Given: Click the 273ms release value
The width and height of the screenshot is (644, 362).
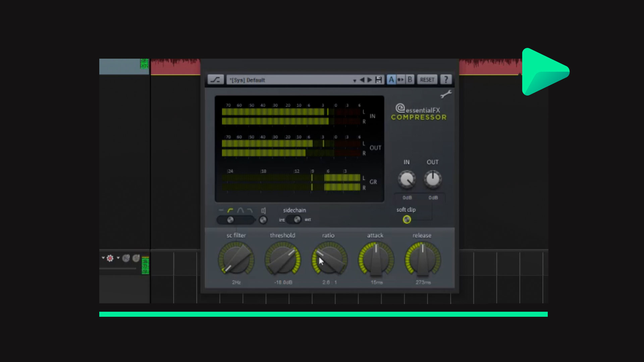Looking at the screenshot, I should pos(423,283).
